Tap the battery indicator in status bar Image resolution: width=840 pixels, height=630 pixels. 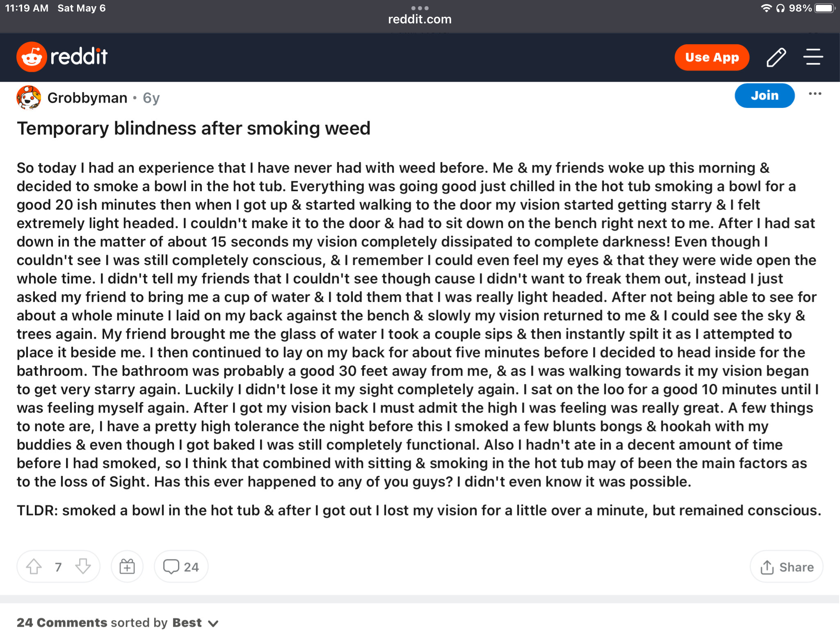(824, 8)
